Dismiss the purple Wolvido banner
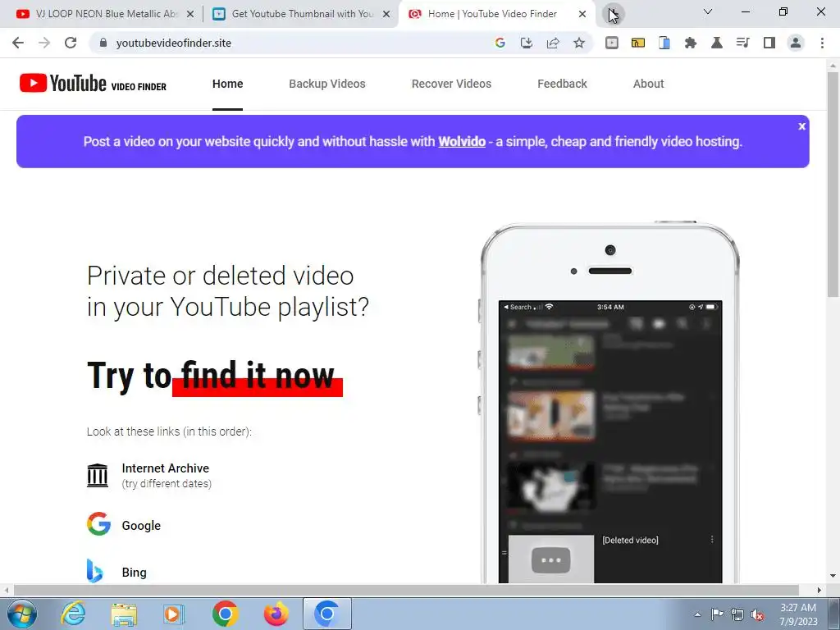The image size is (840, 630). coord(802,126)
